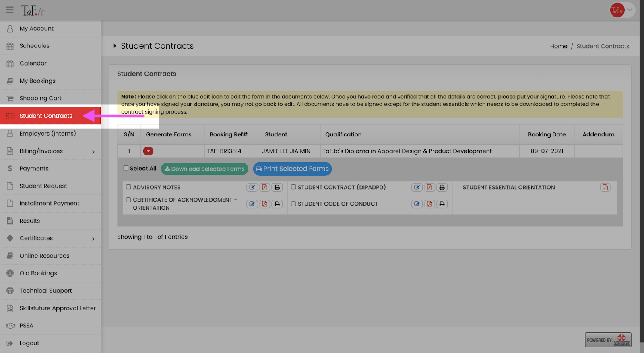Click the hamburger menu icon
644x353 pixels.
[x=10, y=10]
